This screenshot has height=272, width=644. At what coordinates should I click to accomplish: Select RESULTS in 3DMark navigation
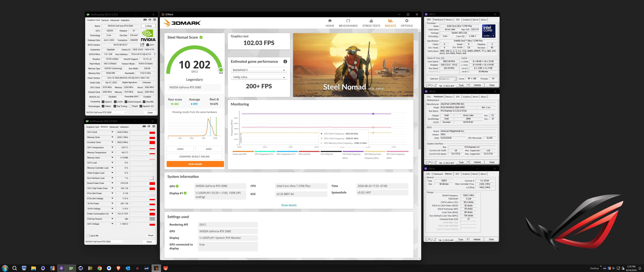point(390,23)
